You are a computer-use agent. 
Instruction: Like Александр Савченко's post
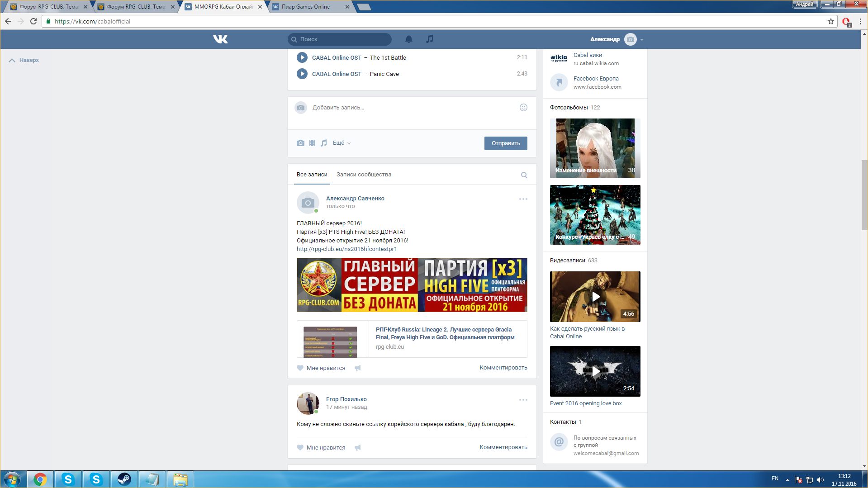(x=321, y=368)
